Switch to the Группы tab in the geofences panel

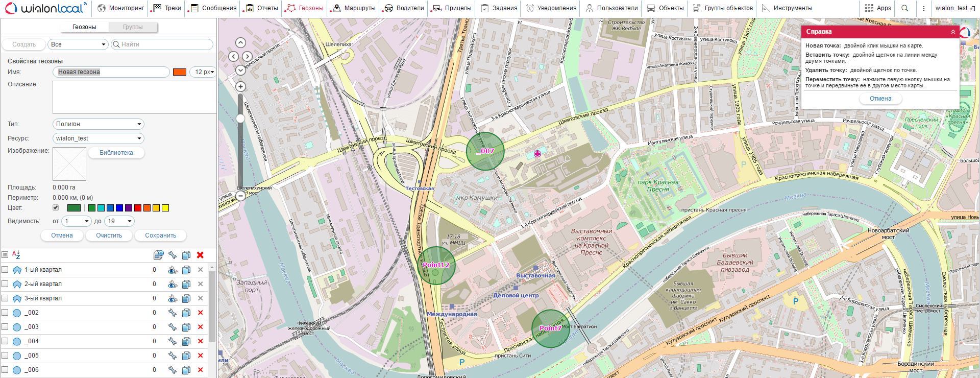[133, 27]
